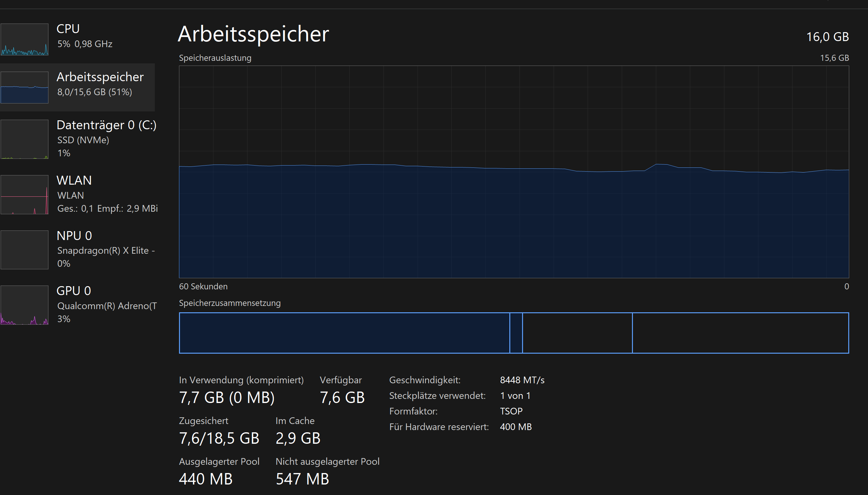This screenshot has height=495, width=868.
Task: Open the GPU 0 performance view
Action: click(x=77, y=305)
